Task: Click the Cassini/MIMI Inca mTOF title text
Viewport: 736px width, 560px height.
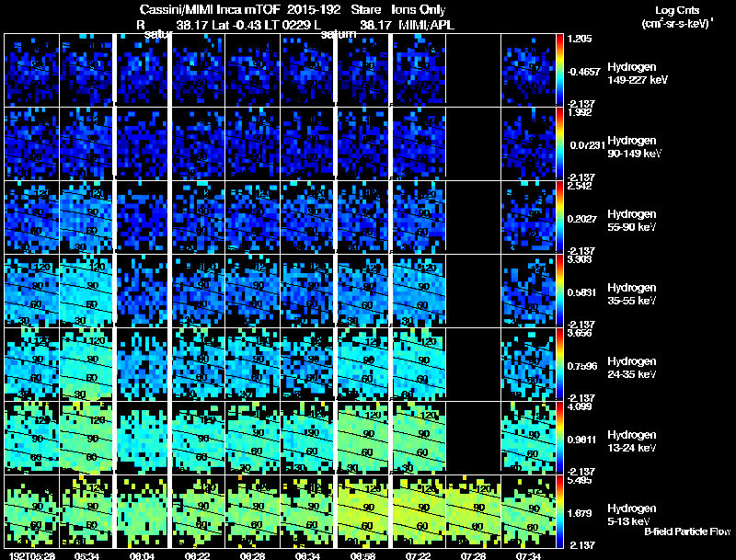Action: point(210,10)
